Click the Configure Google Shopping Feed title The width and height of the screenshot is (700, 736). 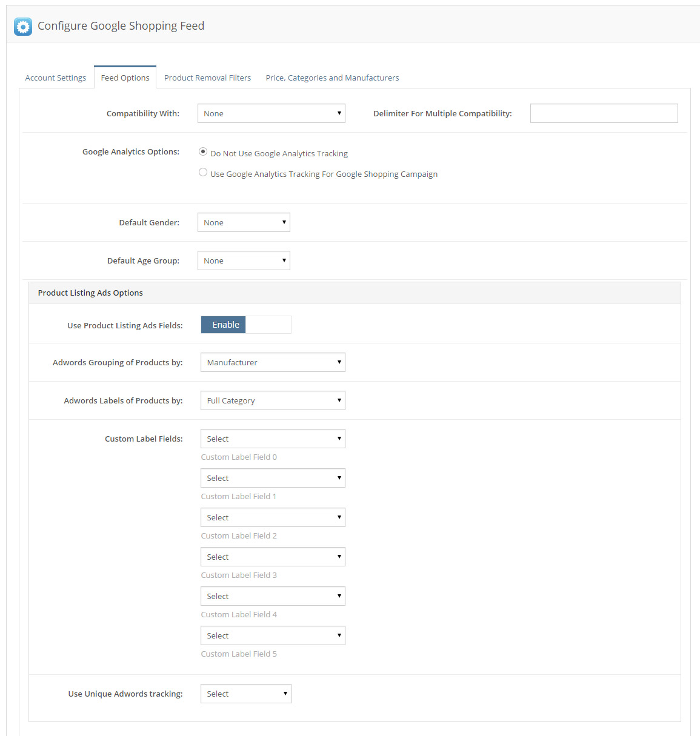(x=121, y=25)
